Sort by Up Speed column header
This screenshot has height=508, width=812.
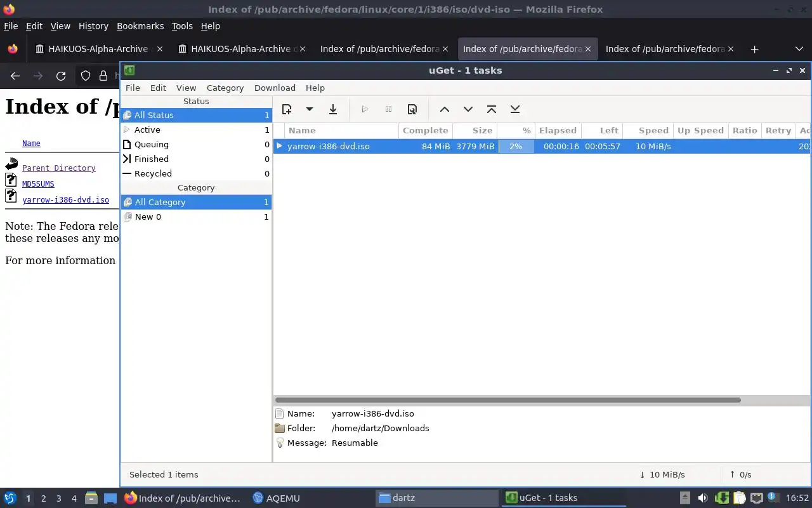700,130
